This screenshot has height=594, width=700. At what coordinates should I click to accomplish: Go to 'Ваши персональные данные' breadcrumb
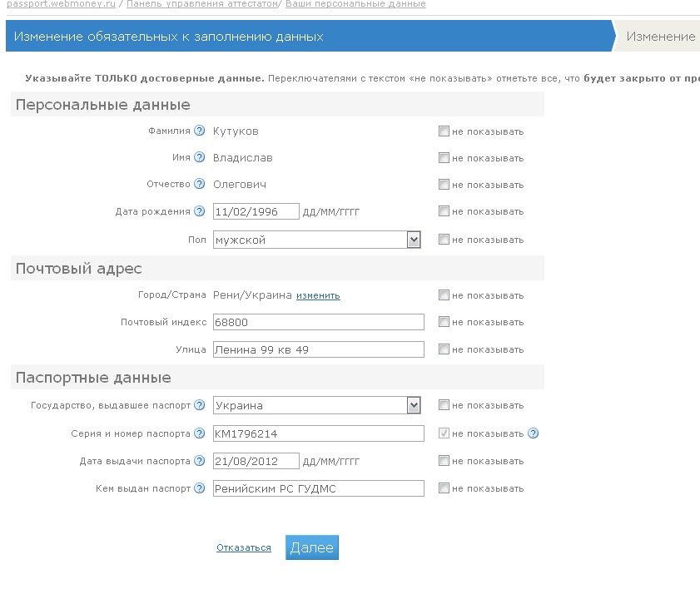tap(355, 4)
